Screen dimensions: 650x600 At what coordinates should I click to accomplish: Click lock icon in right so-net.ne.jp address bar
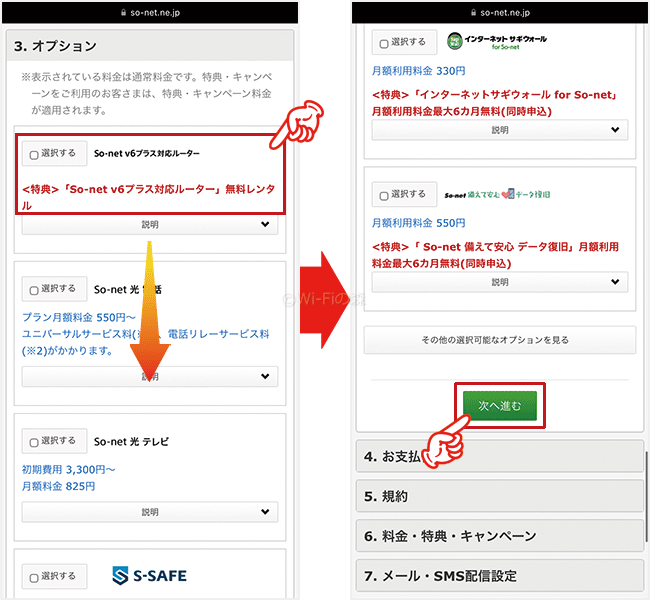(473, 13)
